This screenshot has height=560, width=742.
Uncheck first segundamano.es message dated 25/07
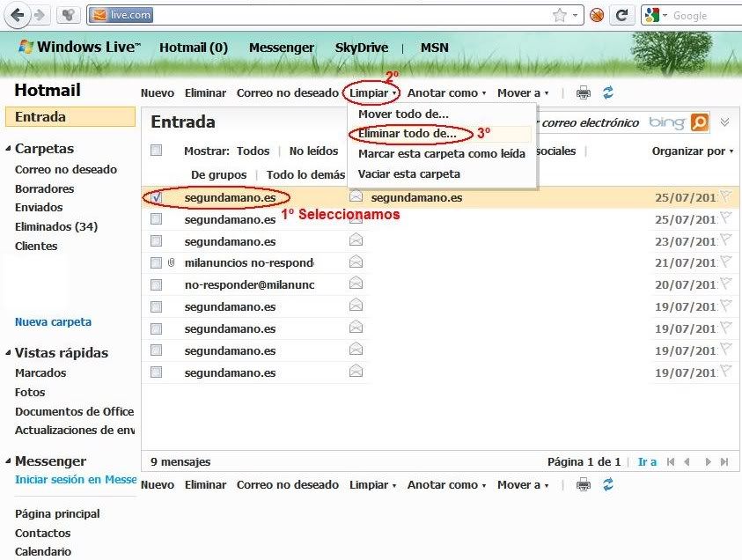point(156,197)
